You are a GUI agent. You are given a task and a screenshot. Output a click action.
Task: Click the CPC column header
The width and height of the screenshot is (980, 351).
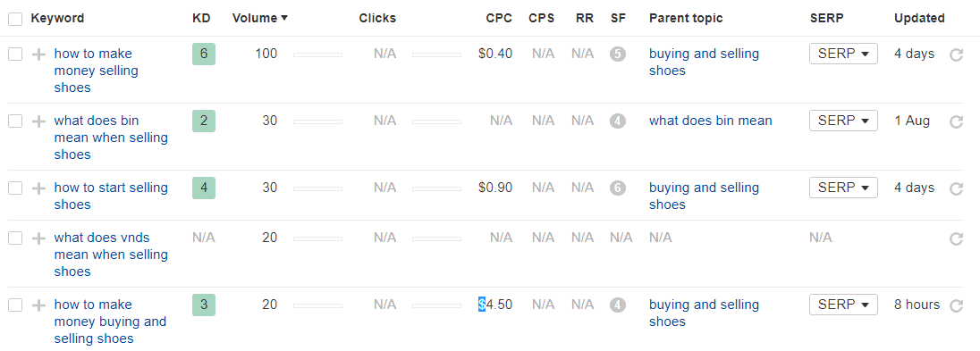[499, 18]
